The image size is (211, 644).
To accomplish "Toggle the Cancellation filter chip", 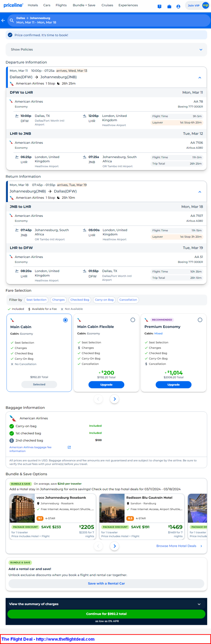I will pyautogui.click(x=128, y=300).
